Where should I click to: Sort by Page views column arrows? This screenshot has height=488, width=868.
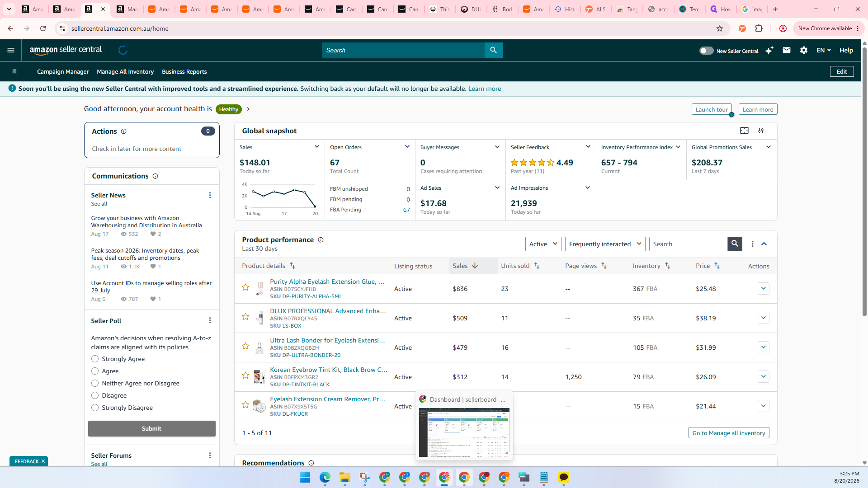[x=604, y=266]
